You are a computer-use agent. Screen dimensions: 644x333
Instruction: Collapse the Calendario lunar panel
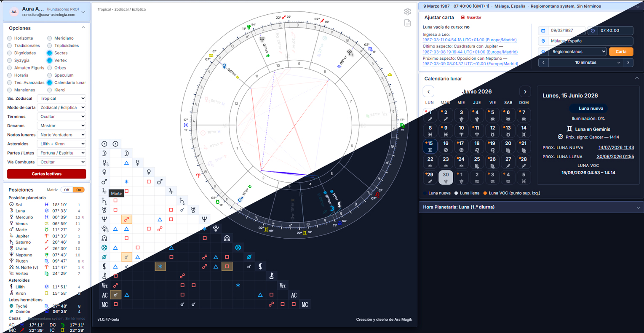coord(637,78)
